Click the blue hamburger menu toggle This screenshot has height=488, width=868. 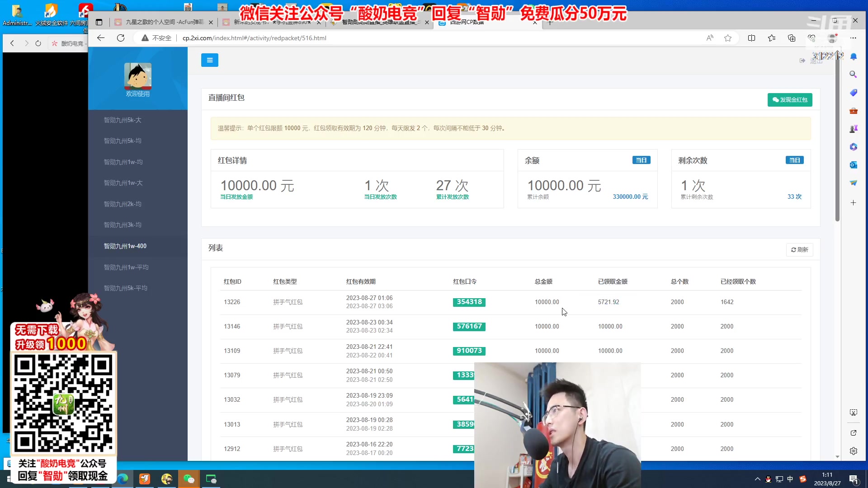pyautogui.click(x=209, y=60)
